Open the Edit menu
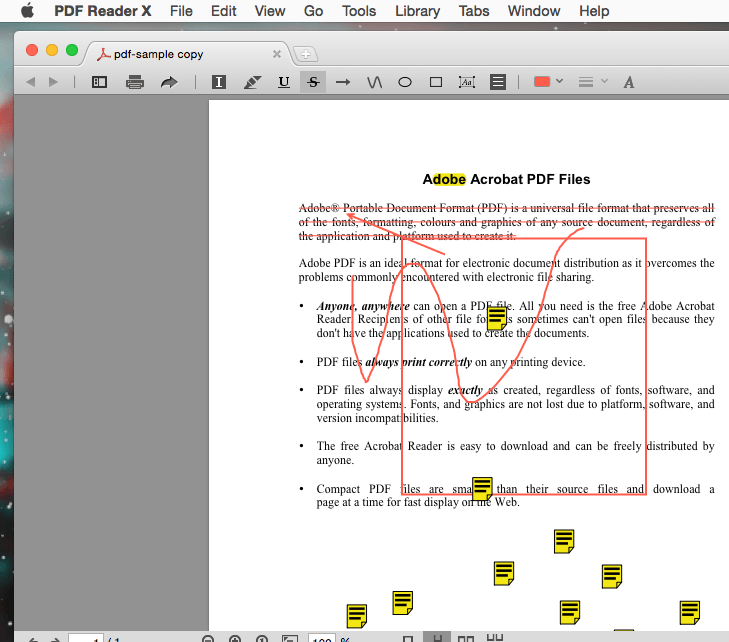 click(x=223, y=11)
